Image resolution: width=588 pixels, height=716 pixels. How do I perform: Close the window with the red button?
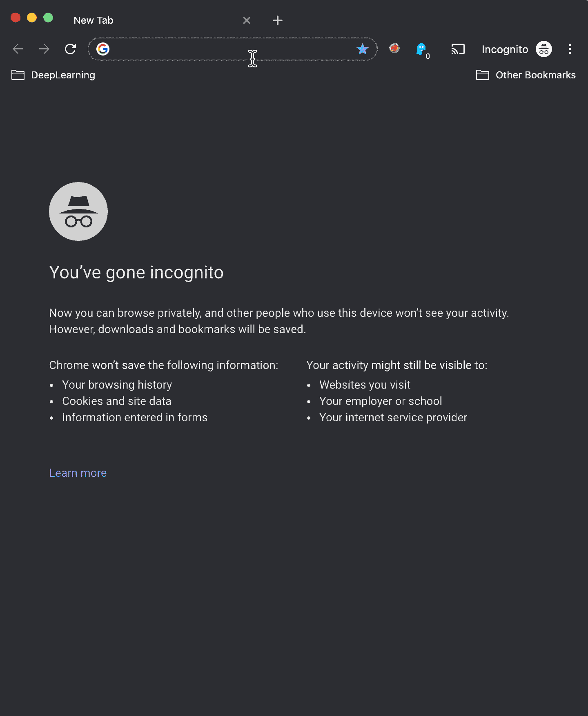pyautogui.click(x=16, y=18)
